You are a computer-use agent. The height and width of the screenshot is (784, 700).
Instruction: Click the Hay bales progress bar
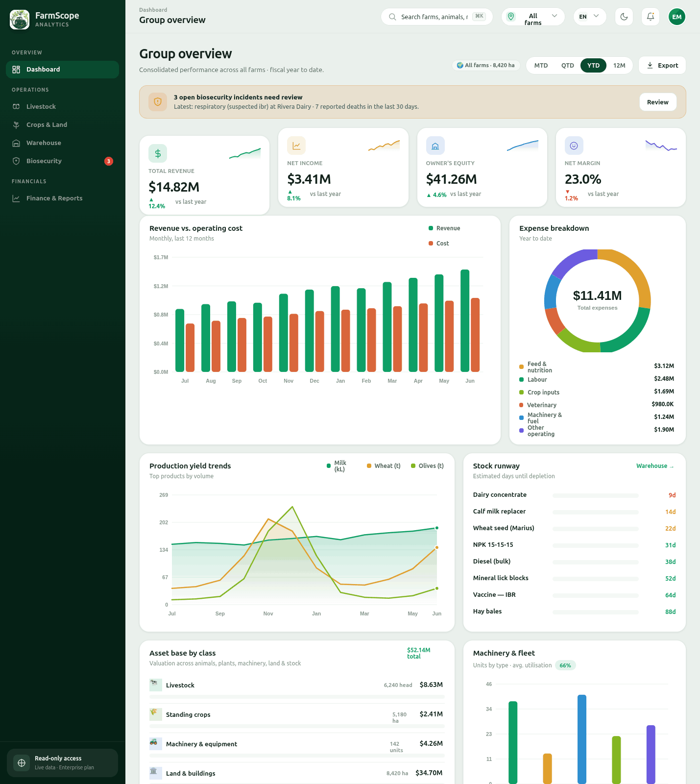pyautogui.click(x=596, y=612)
